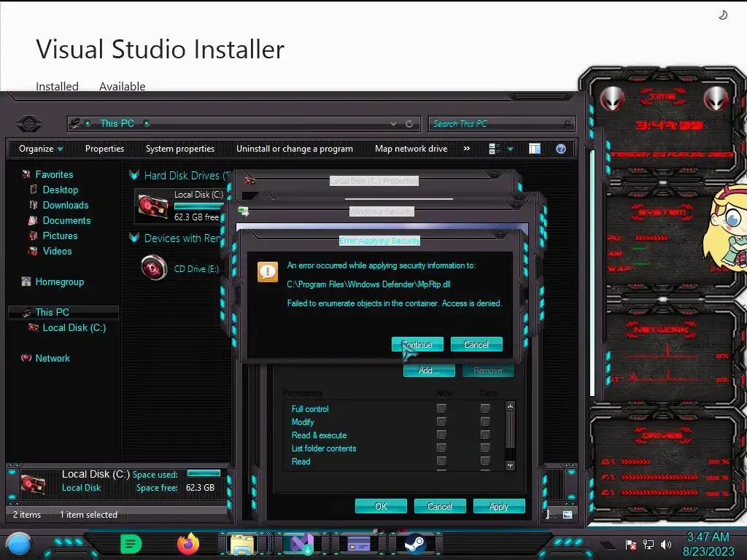Click the Search This PC field
The height and width of the screenshot is (560, 747).
(502, 124)
